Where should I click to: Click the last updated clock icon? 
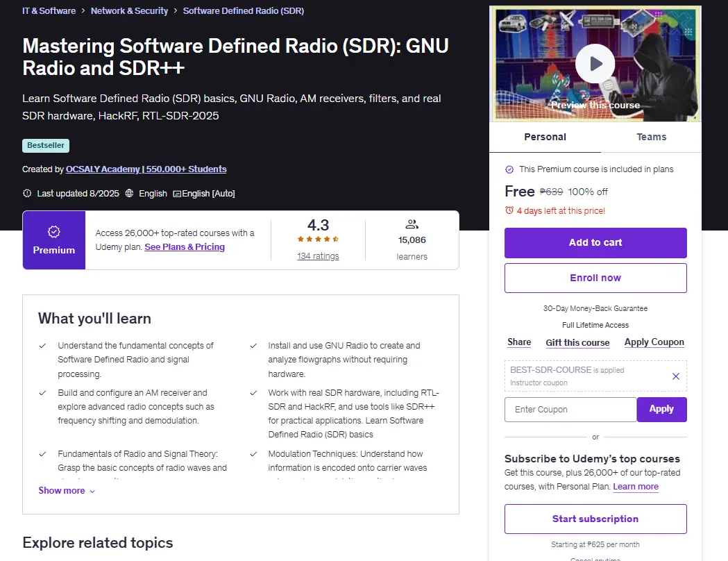tap(27, 193)
